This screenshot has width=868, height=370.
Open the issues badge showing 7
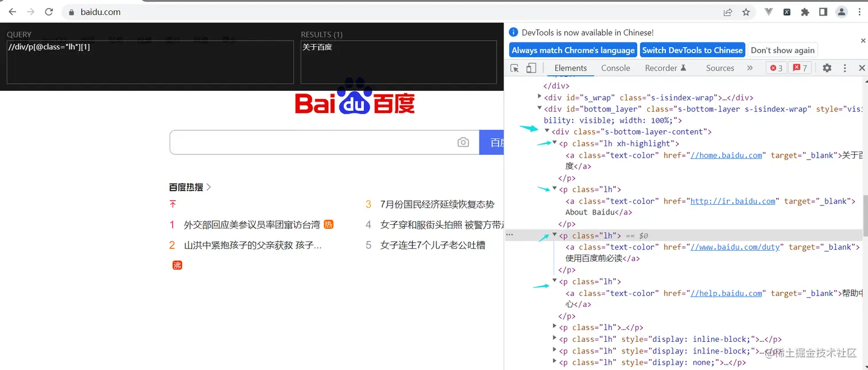click(x=800, y=68)
